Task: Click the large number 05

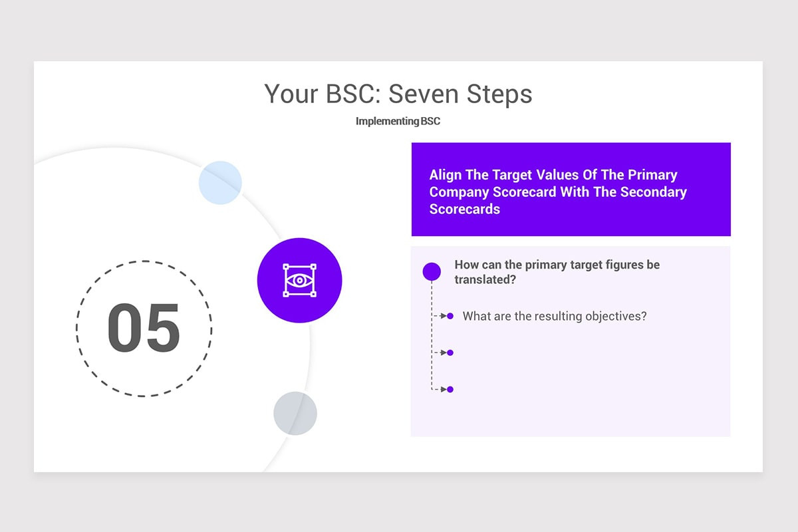Action: 144,328
